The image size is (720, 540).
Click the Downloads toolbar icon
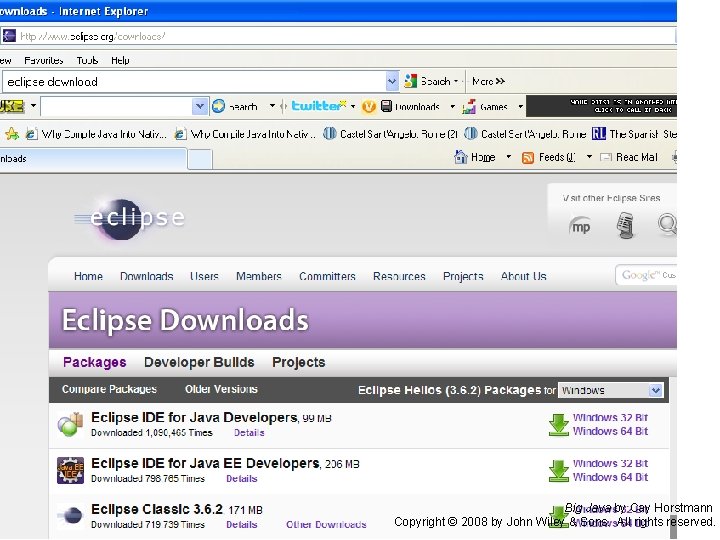(386, 106)
